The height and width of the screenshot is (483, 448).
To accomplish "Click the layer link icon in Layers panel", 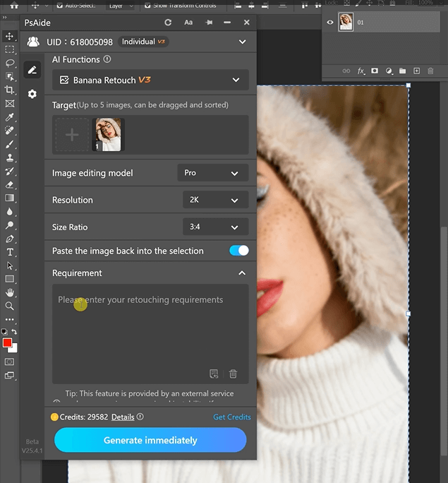I will pos(346,71).
